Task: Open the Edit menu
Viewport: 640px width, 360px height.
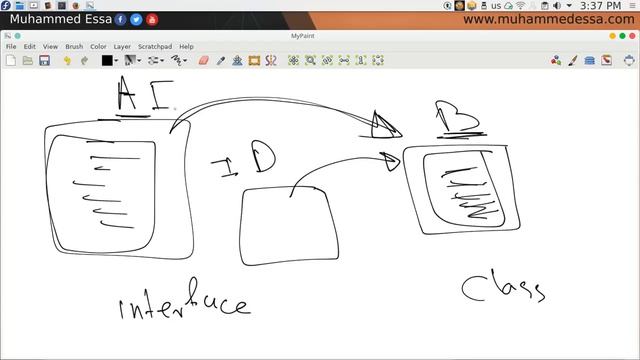Action: 29,47
